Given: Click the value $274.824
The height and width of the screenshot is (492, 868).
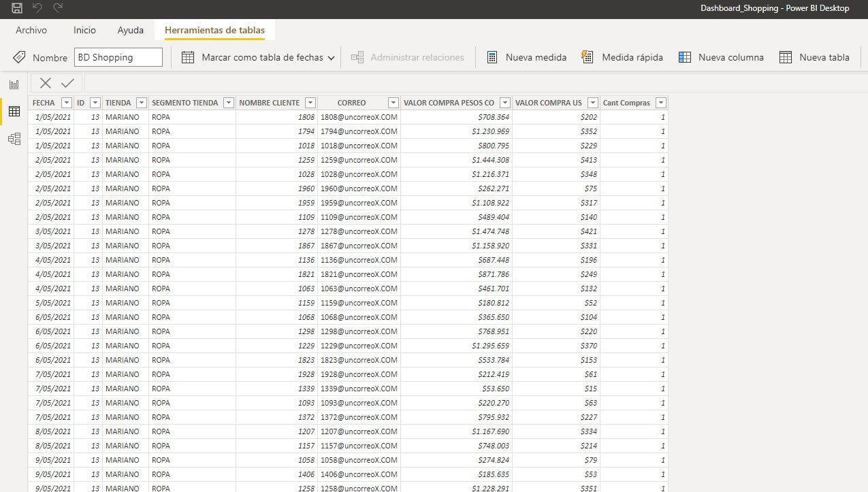Looking at the screenshot, I should click(494, 460).
